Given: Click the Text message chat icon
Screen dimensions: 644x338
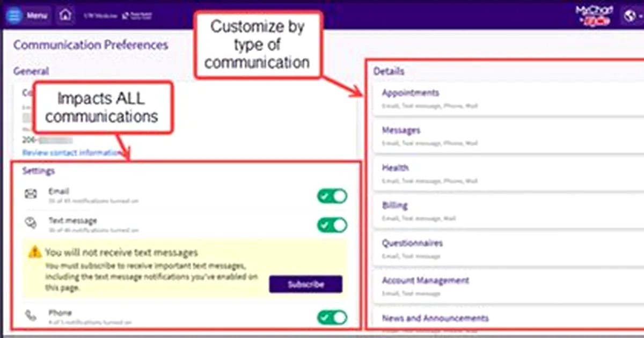Looking at the screenshot, I should coord(31,223).
